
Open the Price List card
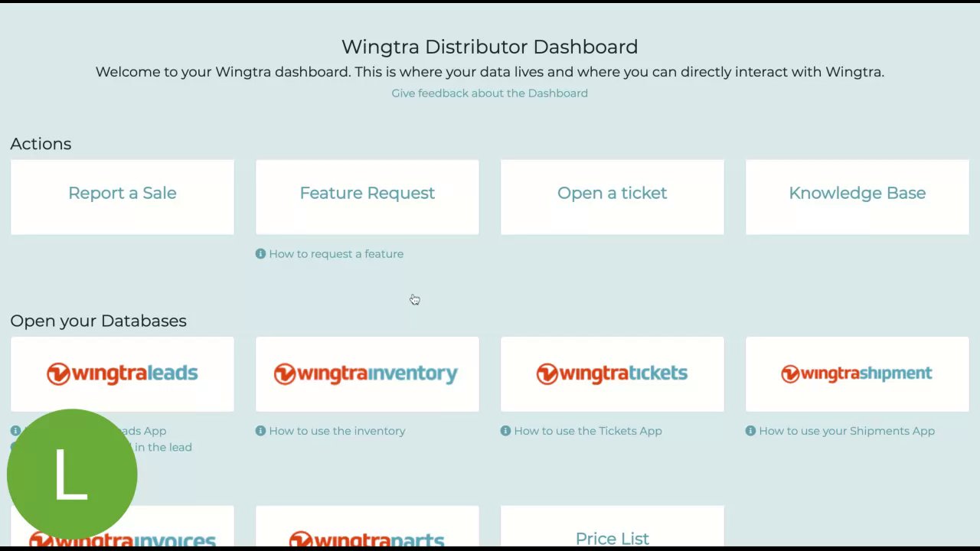click(612, 527)
